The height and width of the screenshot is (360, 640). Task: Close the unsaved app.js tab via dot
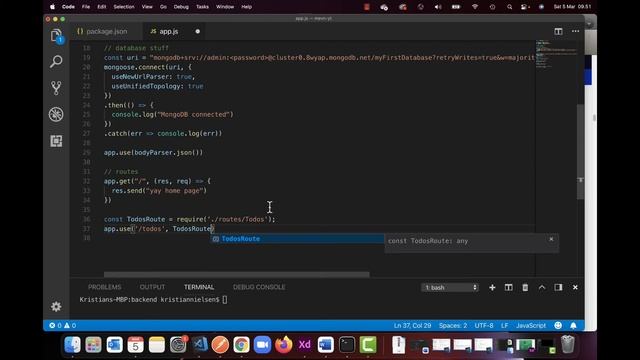[198, 31]
